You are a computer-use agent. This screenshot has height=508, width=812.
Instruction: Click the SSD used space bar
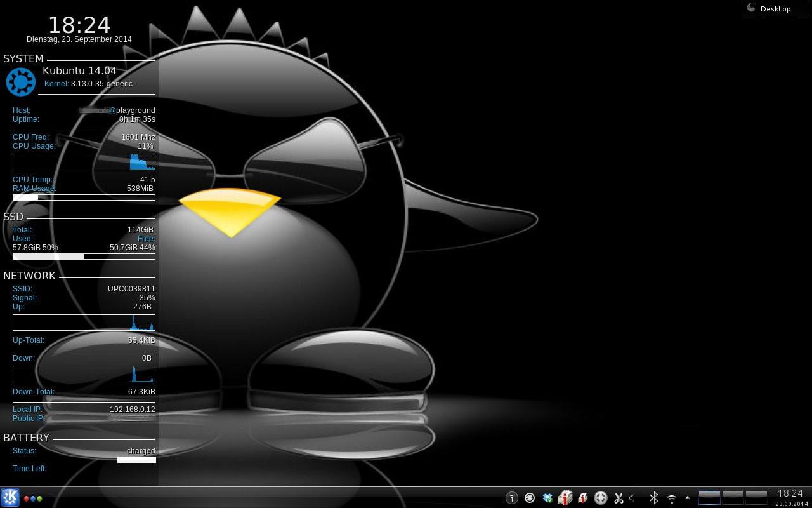coord(84,257)
